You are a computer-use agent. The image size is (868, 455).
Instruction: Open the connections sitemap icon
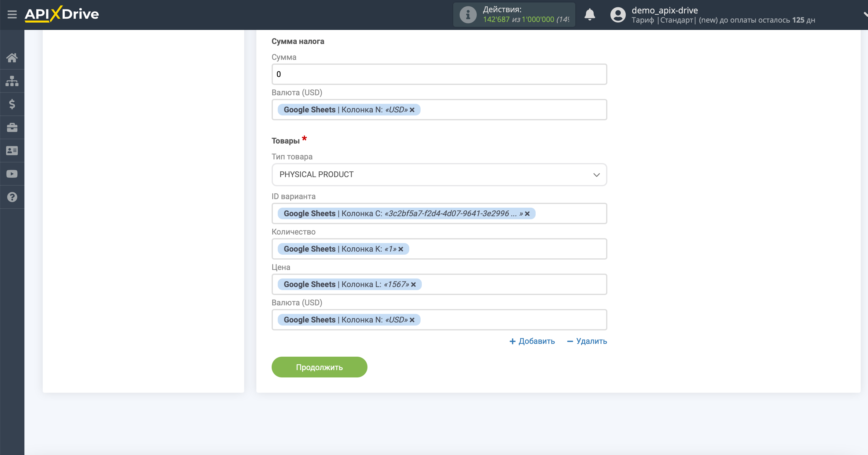12,81
